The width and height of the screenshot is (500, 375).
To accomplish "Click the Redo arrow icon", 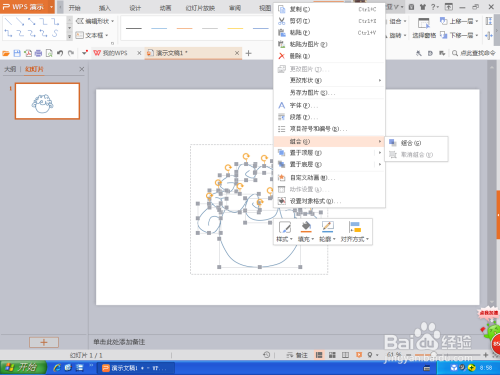I will tap(71, 53).
